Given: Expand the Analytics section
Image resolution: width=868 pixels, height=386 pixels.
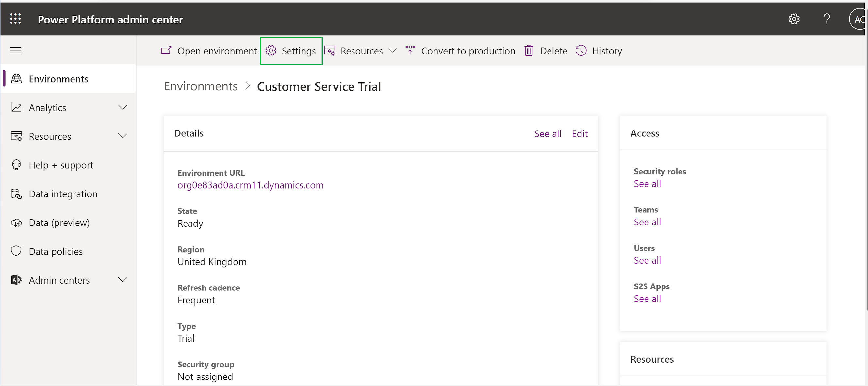Looking at the screenshot, I should (123, 107).
